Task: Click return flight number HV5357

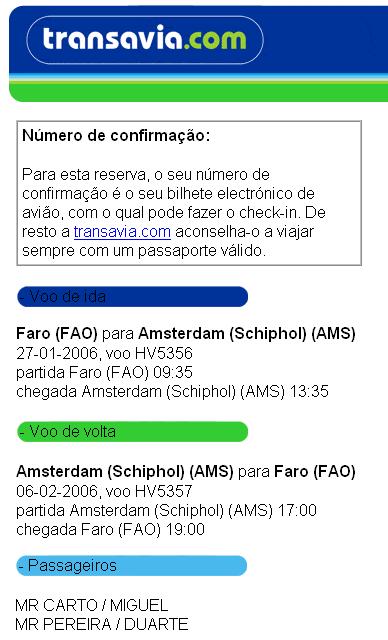Action: coord(164,491)
